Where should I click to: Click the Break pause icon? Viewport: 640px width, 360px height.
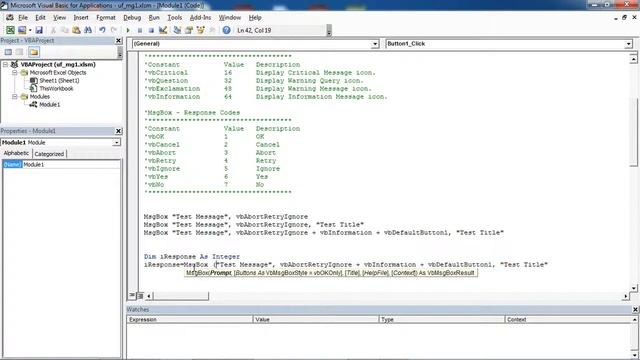click(140, 30)
